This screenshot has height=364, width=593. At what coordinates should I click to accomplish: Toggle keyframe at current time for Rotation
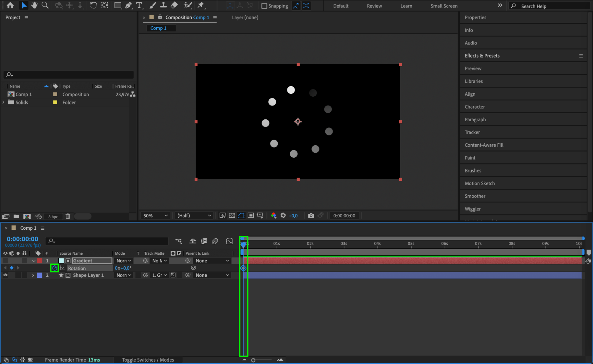(12, 268)
